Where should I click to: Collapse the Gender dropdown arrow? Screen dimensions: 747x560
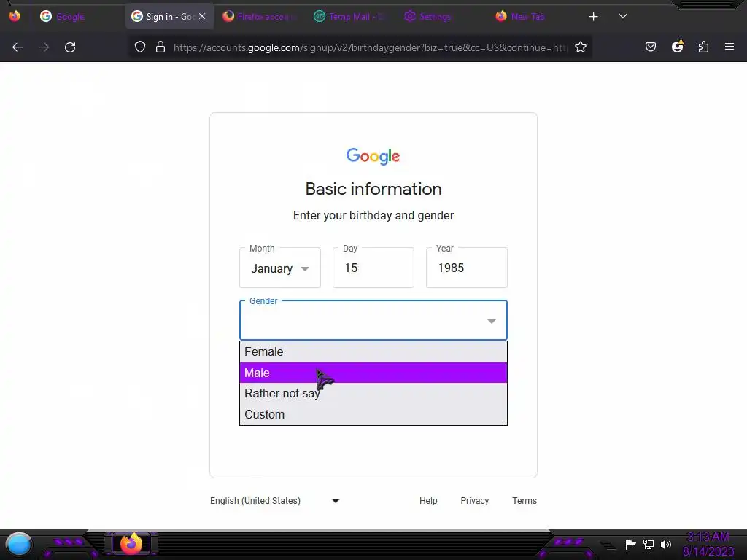pyautogui.click(x=492, y=321)
